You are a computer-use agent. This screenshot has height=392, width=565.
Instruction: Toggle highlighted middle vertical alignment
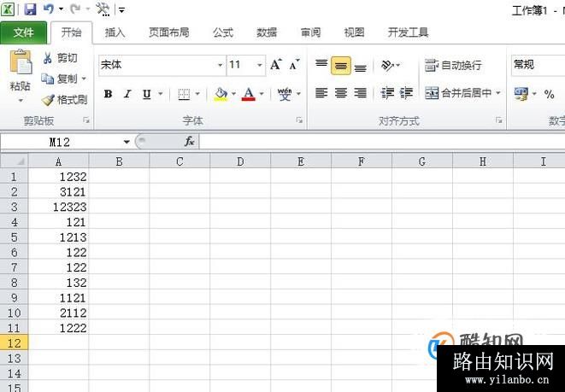341,66
